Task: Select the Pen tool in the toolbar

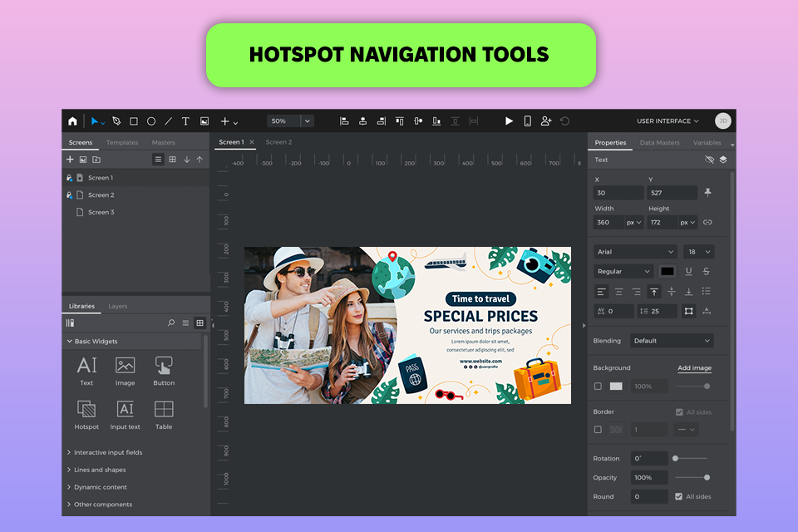Action: coord(116,121)
